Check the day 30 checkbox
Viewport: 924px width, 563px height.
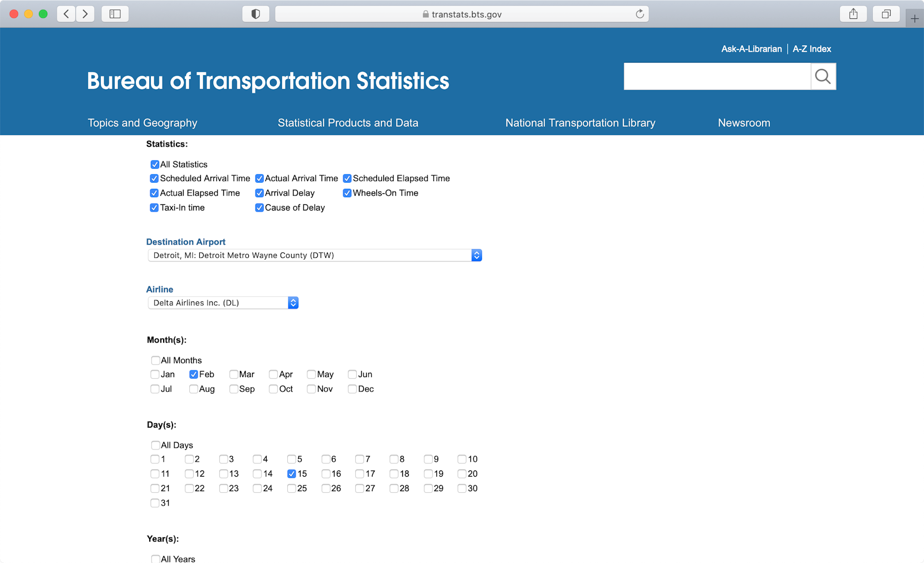pos(462,488)
